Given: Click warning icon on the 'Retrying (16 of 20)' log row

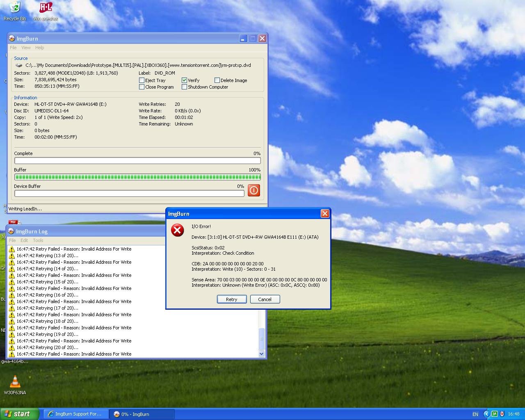Looking at the screenshot, I should click(x=11, y=295).
